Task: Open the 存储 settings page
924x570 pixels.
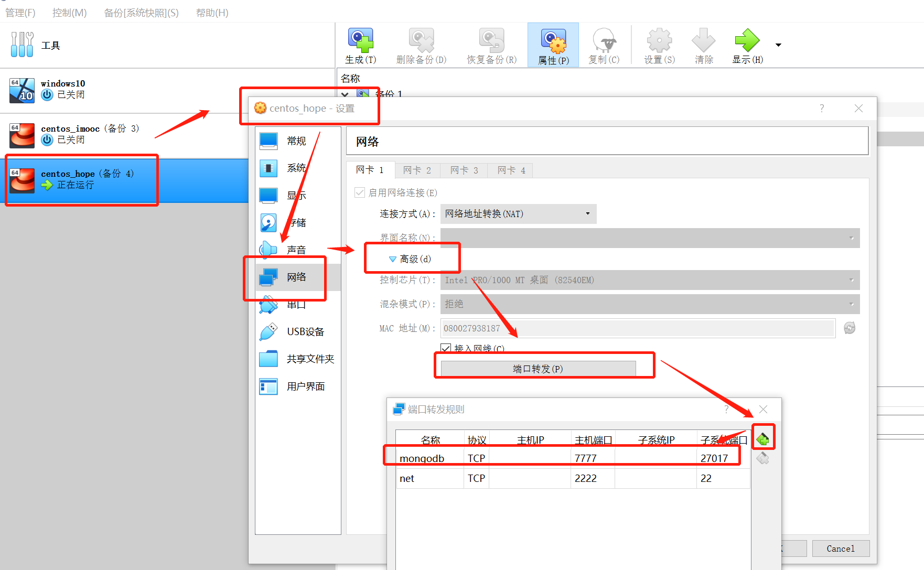Action: [297, 222]
